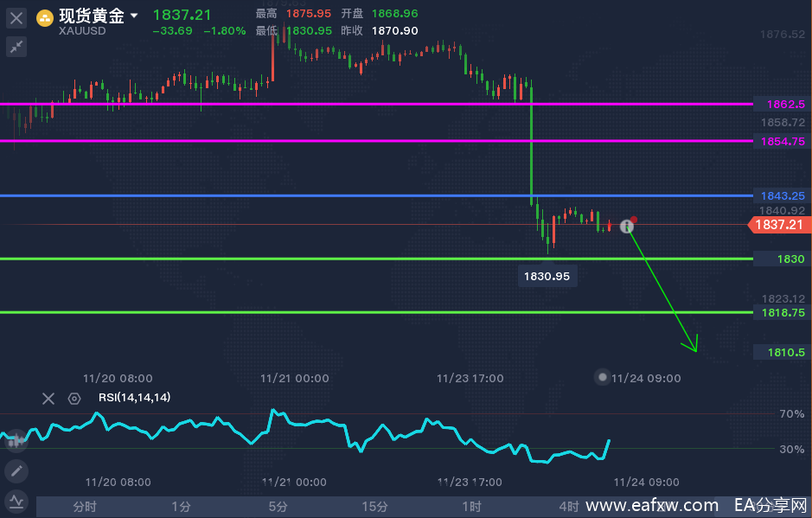Select the 1时 timeframe tab

471,507
